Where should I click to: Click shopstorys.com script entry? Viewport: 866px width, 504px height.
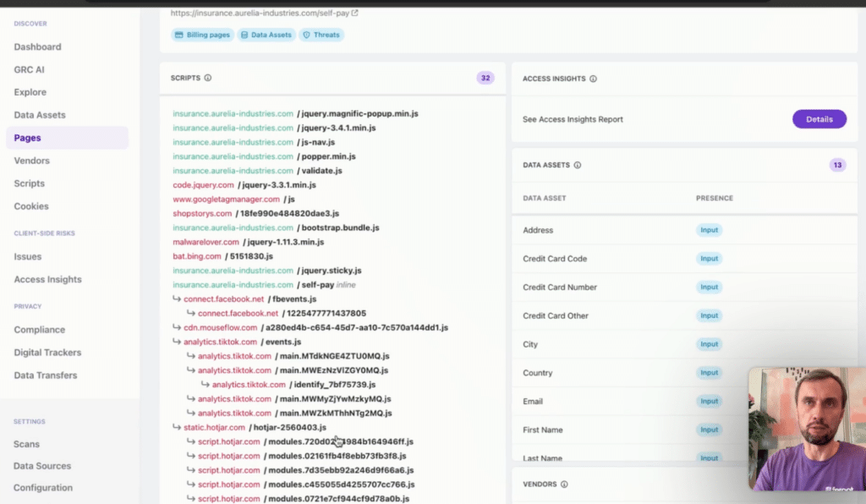(255, 214)
